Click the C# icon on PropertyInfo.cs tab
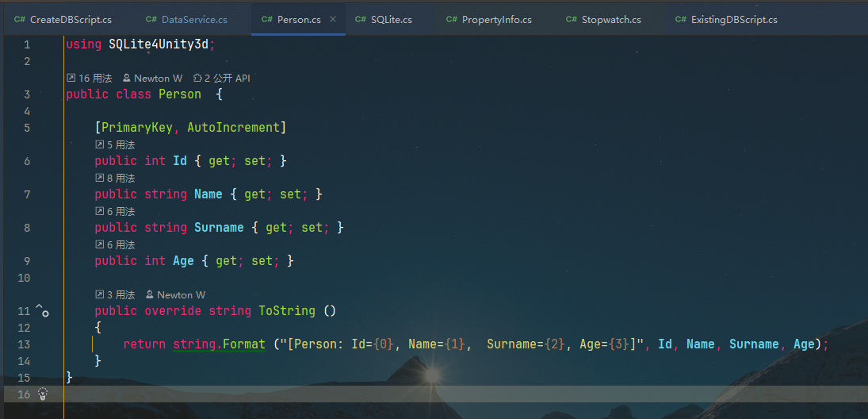 click(x=452, y=19)
